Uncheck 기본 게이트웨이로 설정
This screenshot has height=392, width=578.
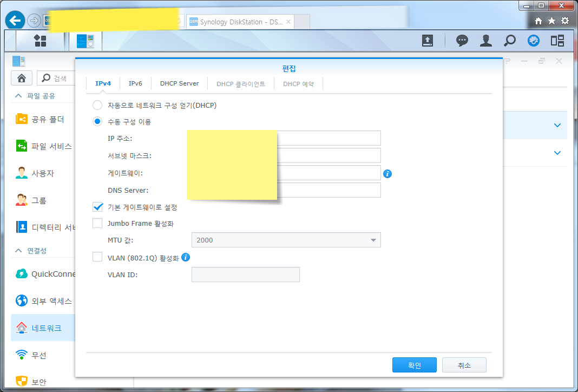point(97,206)
